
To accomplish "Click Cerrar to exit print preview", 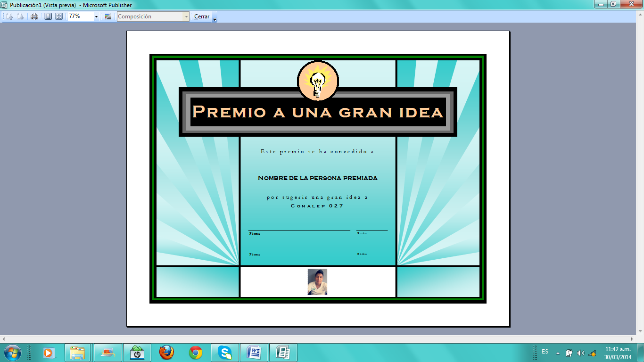I will point(203,16).
